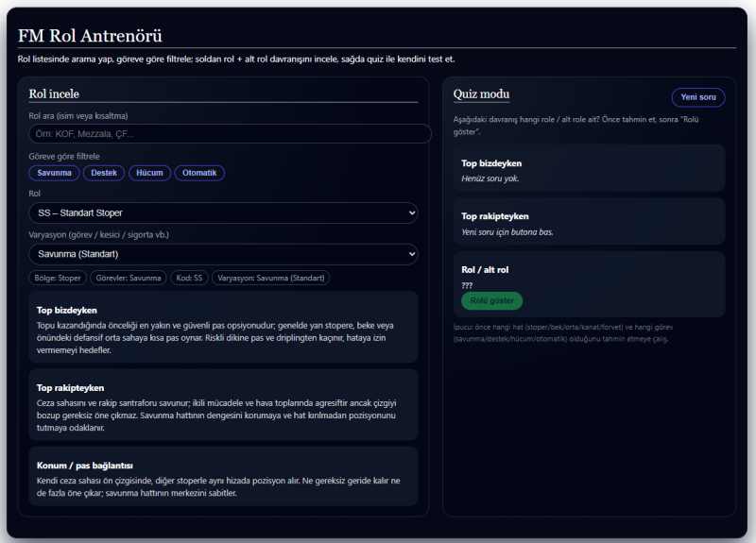Click the 'Bölge: Stoper' info tag
This screenshot has width=756, height=543.
coord(58,279)
